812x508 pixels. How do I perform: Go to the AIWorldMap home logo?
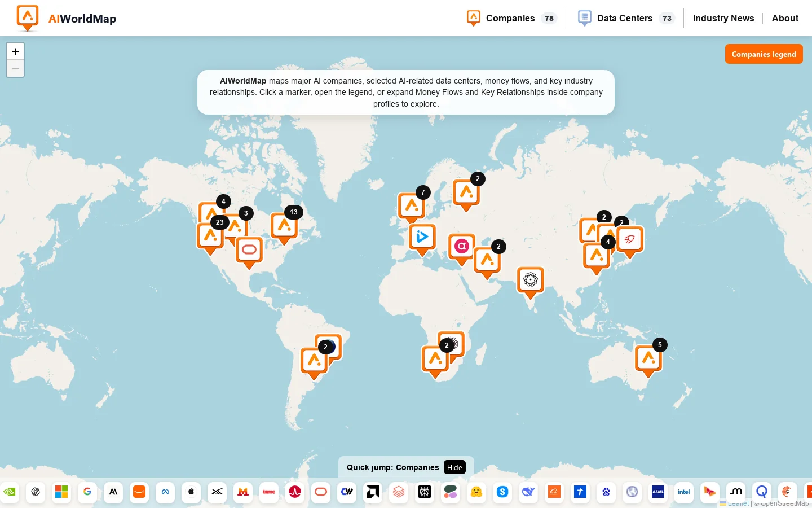click(67, 18)
